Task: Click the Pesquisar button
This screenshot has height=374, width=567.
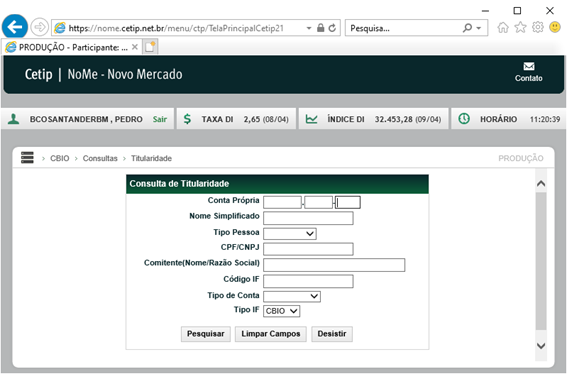Action: coord(206,334)
